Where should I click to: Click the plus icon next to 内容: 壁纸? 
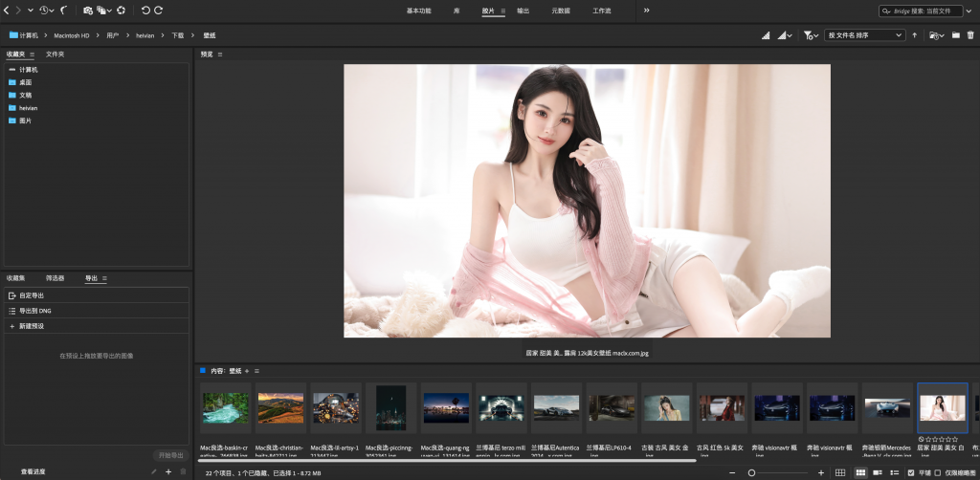pyautogui.click(x=247, y=371)
